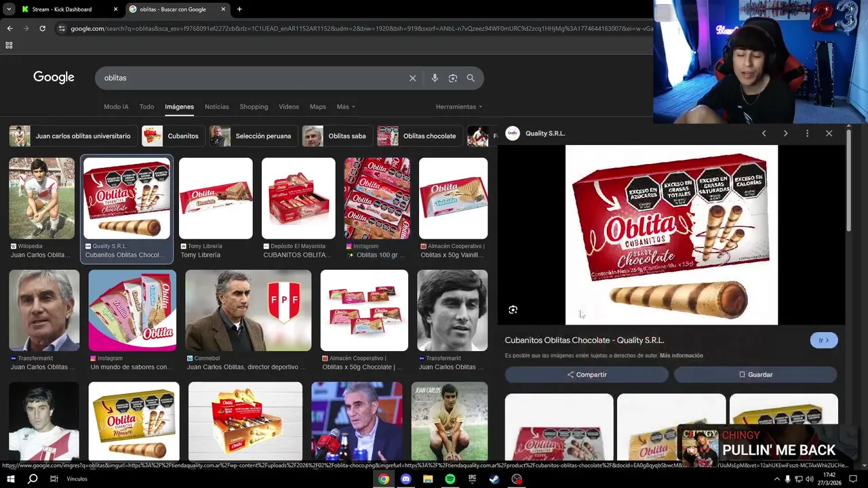
Task: Open a new browser tab
Action: pos(239,9)
